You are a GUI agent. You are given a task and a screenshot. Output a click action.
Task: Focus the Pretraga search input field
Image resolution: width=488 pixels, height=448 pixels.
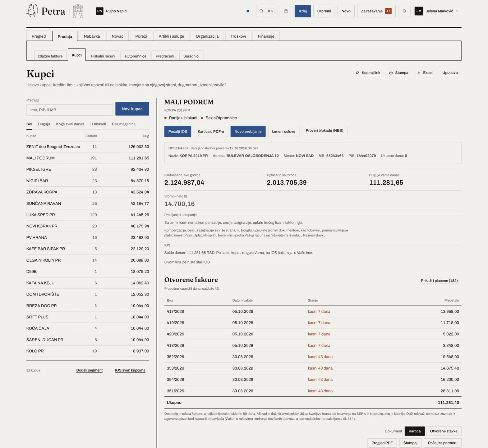click(70, 110)
